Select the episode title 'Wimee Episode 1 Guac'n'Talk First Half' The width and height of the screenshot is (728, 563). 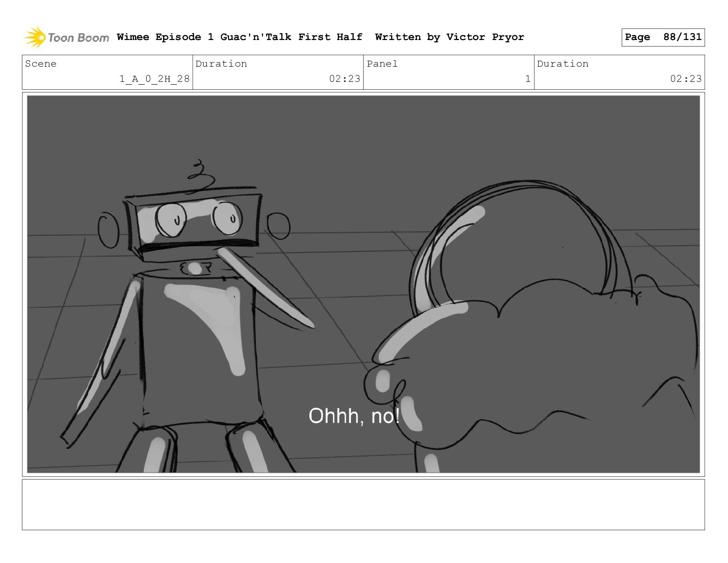tap(239, 37)
